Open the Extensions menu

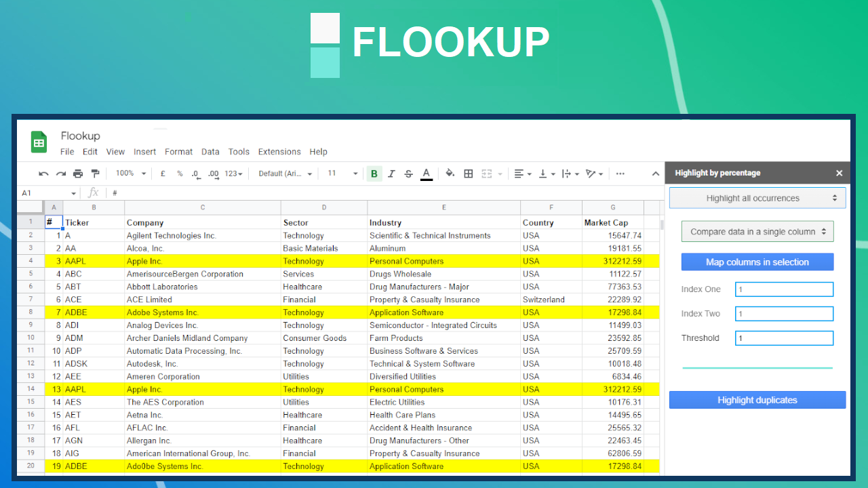tap(279, 152)
